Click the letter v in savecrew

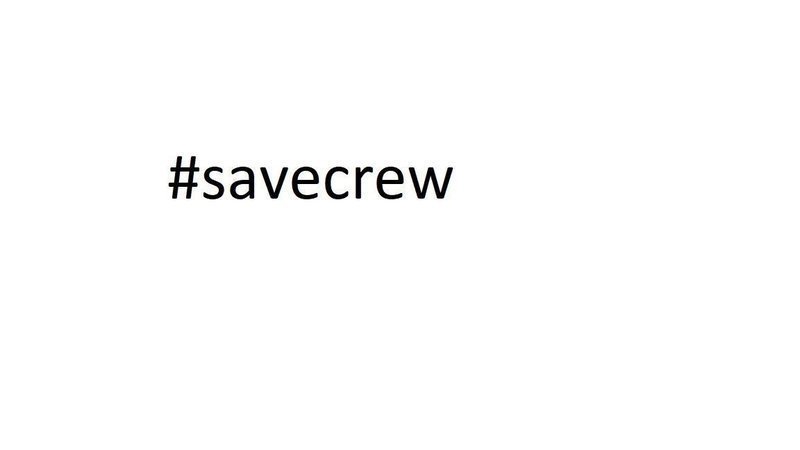pos(274,183)
